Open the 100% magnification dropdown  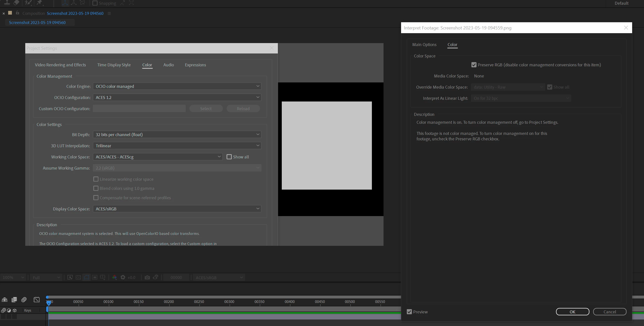tap(13, 277)
